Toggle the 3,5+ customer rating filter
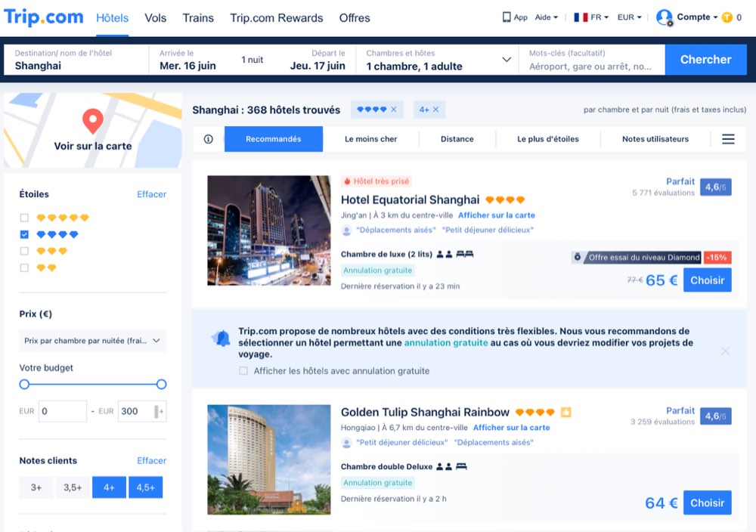 [73, 487]
